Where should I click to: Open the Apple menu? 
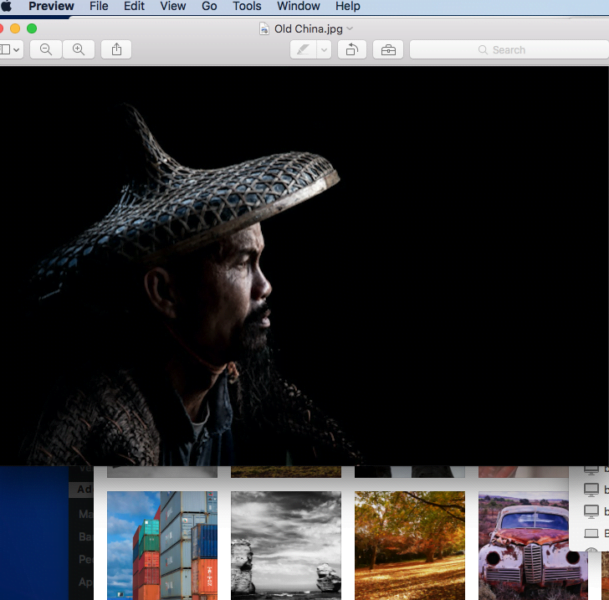[x=7, y=6]
